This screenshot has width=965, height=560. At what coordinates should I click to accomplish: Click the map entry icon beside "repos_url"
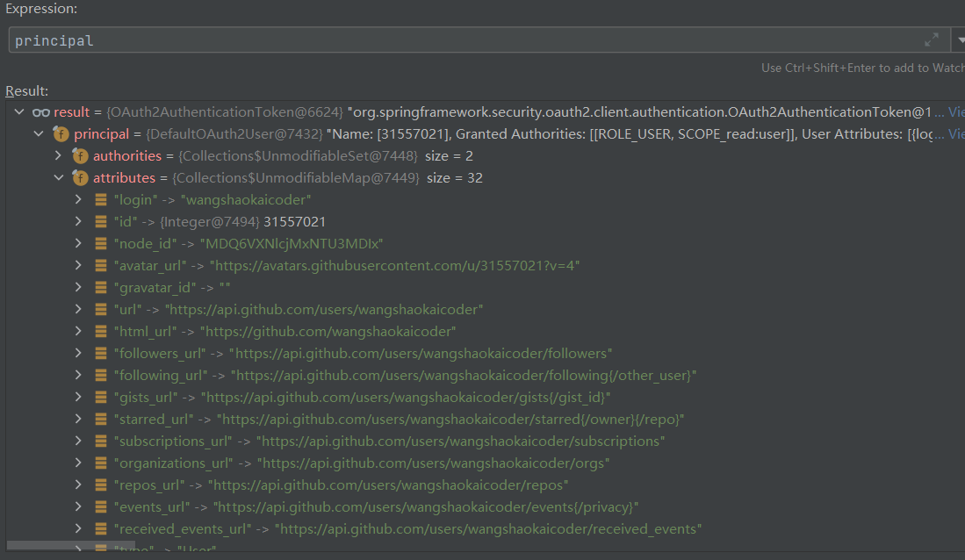point(101,485)
